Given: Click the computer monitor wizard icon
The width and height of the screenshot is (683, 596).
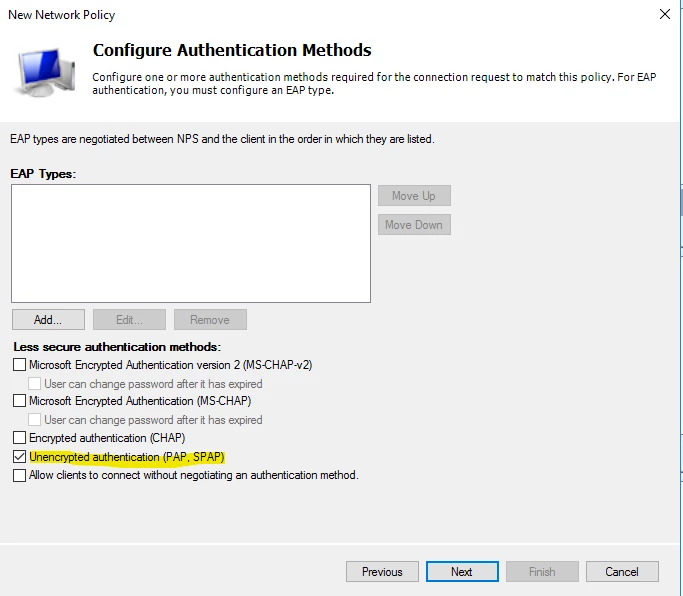Looking at the screenshot, I should [44, 72].
